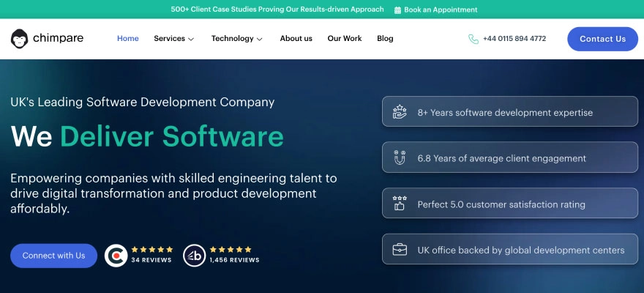Image resolution: width=644 pixels, height=293 pixels.
Task: Click the briefcase UK office icon
Action: coord(400,250)
